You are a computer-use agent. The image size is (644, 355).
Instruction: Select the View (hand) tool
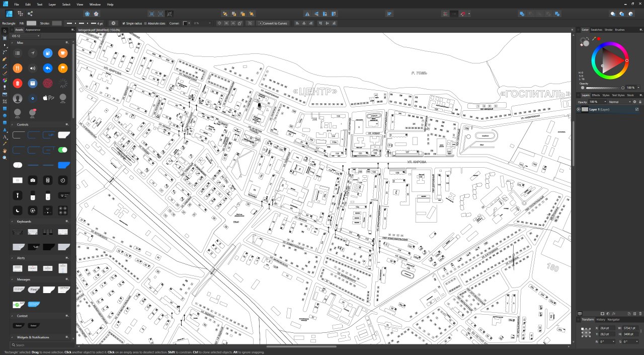pos(5,151)
